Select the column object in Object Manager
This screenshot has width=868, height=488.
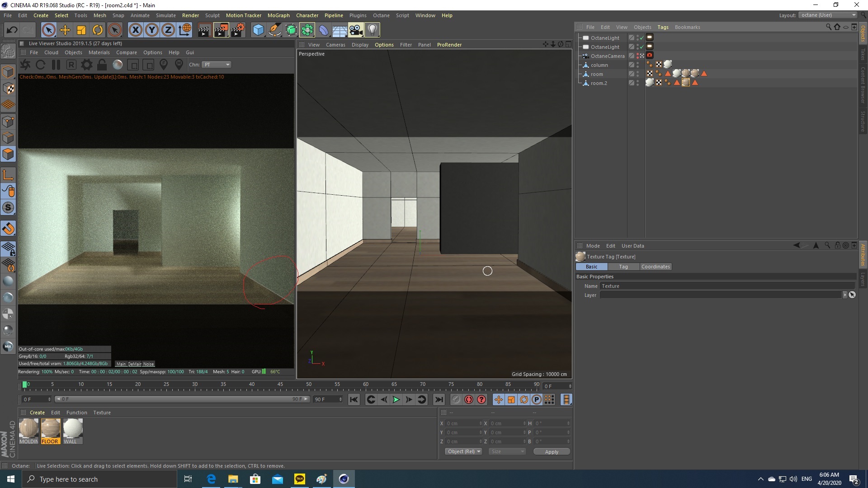(599, 65)
